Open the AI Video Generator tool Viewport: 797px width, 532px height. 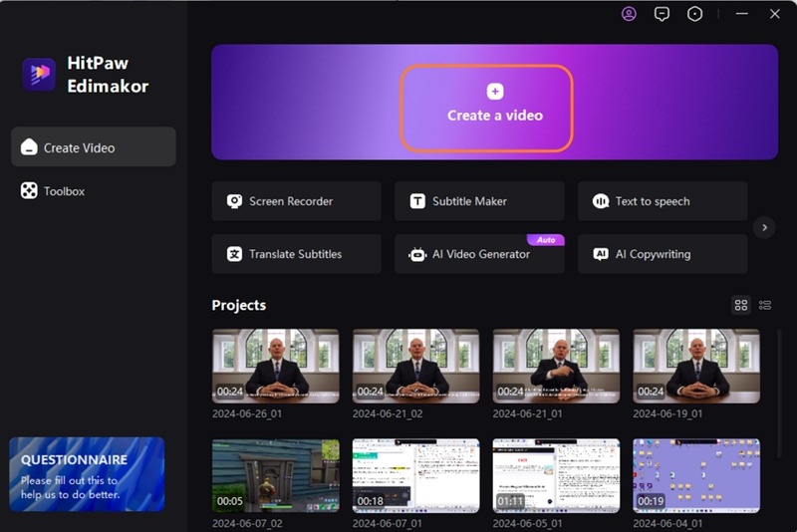[479, 254]
